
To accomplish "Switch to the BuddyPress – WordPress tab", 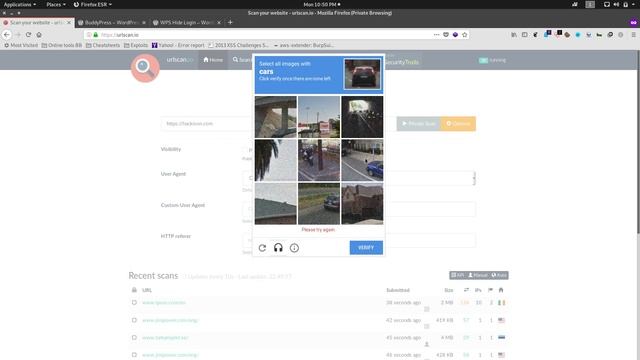I will [x=112, y=22].
